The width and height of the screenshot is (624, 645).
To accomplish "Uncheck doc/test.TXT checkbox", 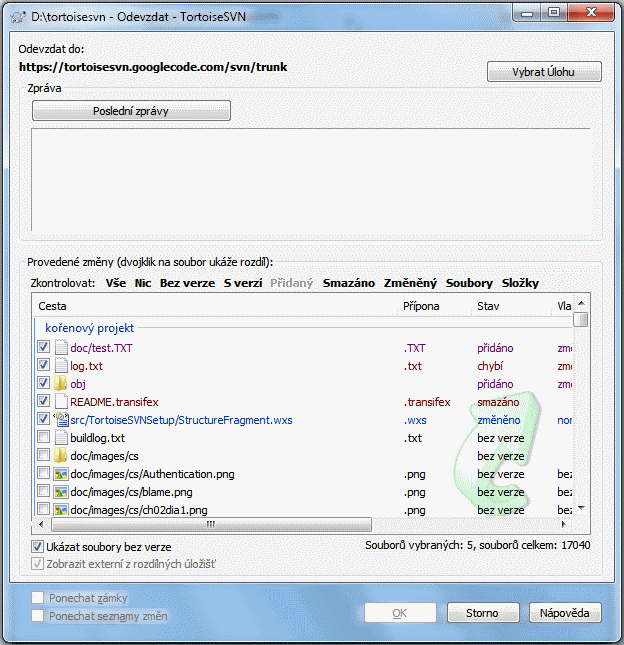I will tap(43, 347).
